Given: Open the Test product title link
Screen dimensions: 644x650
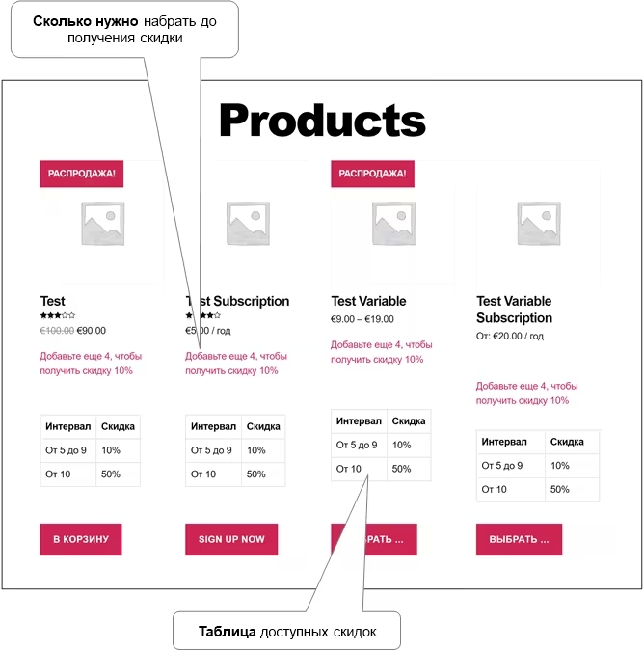Looking at the screenshot, I should point(53,301).
